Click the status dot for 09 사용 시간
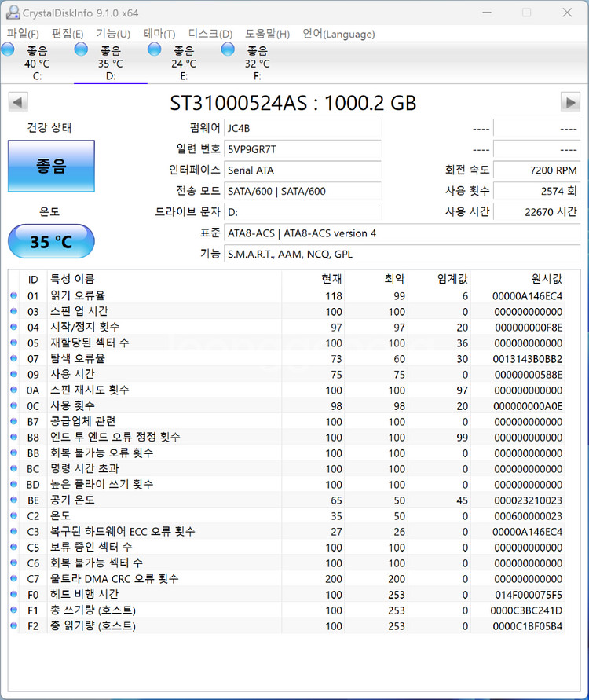This screenshot has width=589, height=700. point(14,374)
